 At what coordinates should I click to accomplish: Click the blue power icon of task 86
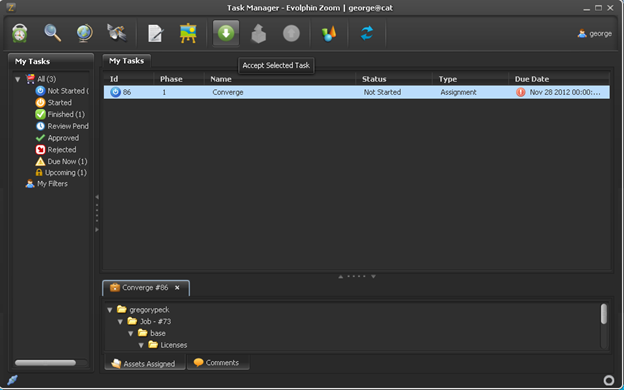[x=115, y=92]
